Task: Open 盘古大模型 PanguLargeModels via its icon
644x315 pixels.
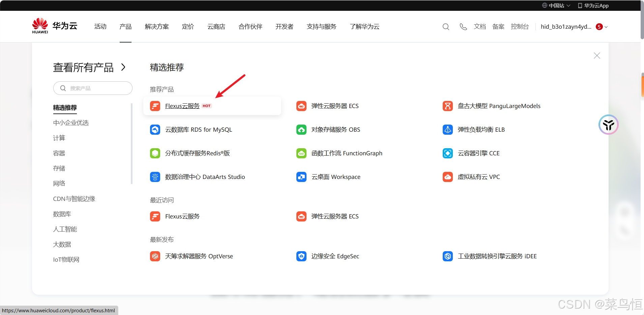Action: click(447, 106)
